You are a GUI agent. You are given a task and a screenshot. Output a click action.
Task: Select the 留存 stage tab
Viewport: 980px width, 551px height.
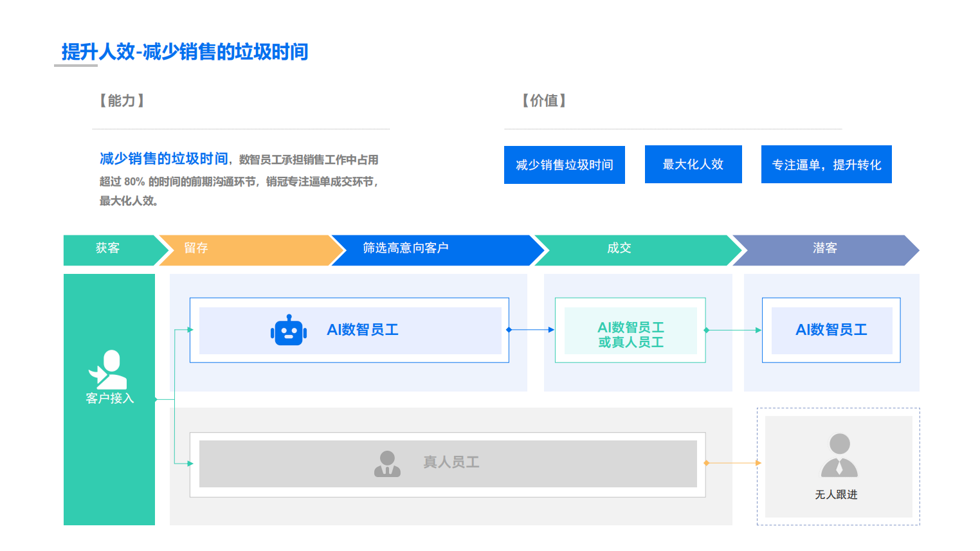click(x=195, y=249)
